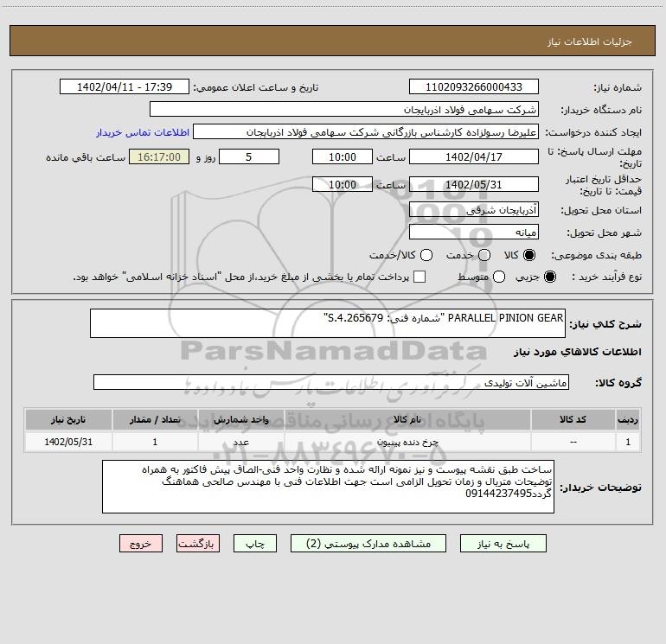This screenshot has height=644, width=666.
Task: Click the price validity time 10:00 field
Action: tap(343, 184)
